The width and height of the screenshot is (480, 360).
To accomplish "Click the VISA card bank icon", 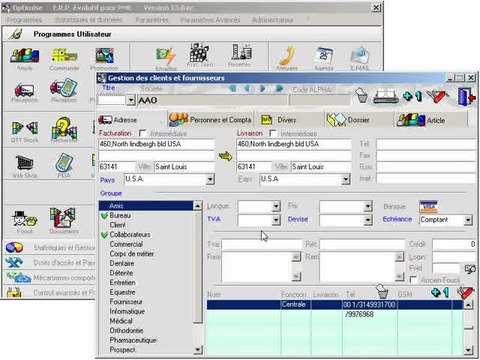I will point(429,207).
